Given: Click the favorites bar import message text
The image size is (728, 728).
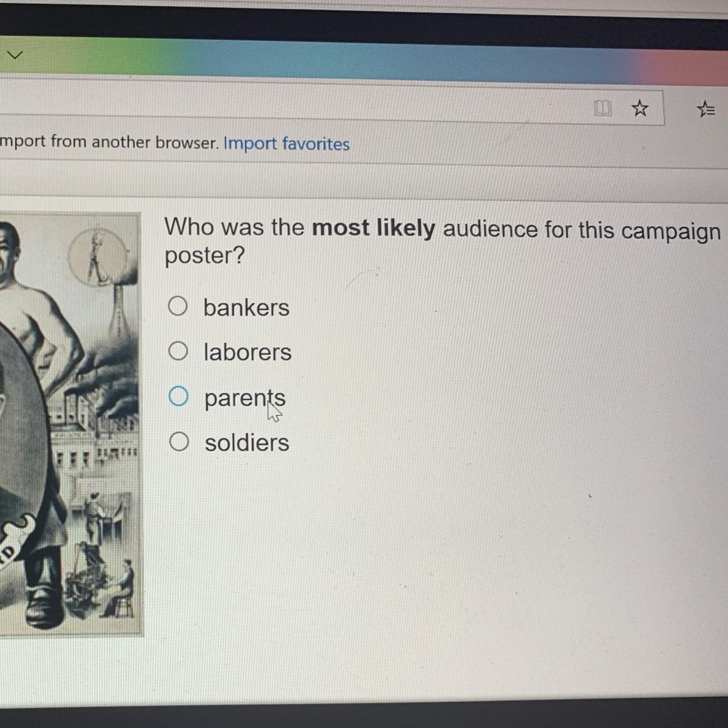Looking at the screenshot, I should 109,142.
